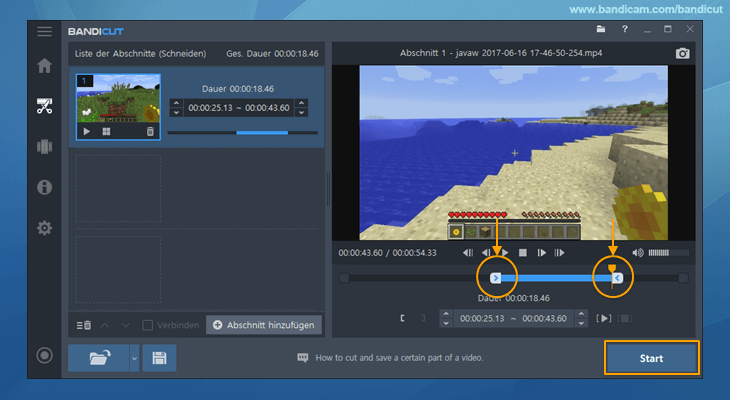Increase end time in segment list
Image resolution: width=730 pixels, height=400 pixels.
click(x=302, y=103)
